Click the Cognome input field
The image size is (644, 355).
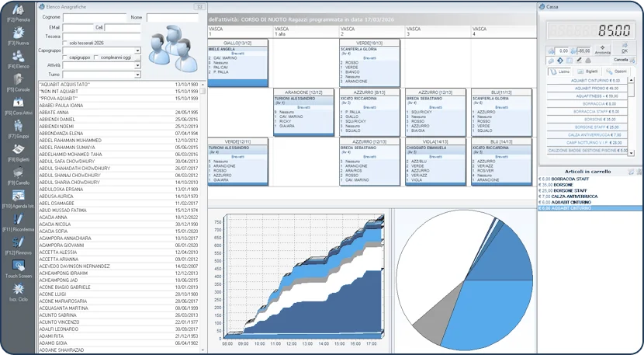coord(95,18)
